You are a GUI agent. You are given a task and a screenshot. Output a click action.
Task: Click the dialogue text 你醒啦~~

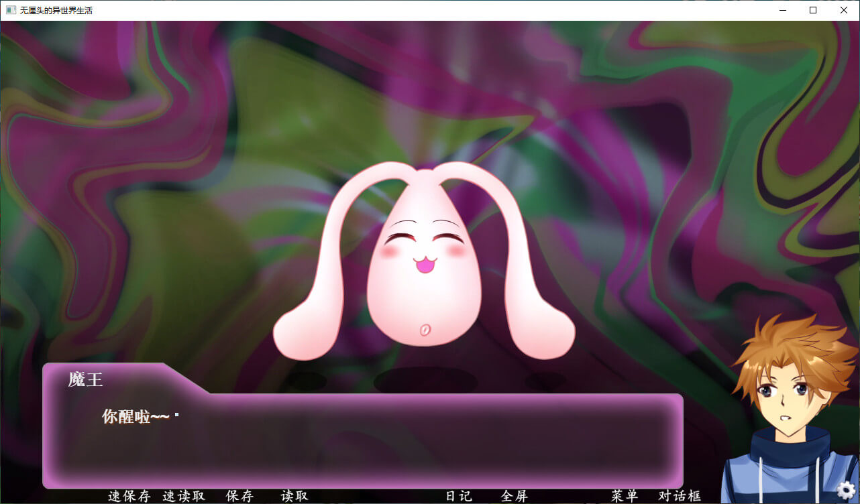click(x=135, y=416)
